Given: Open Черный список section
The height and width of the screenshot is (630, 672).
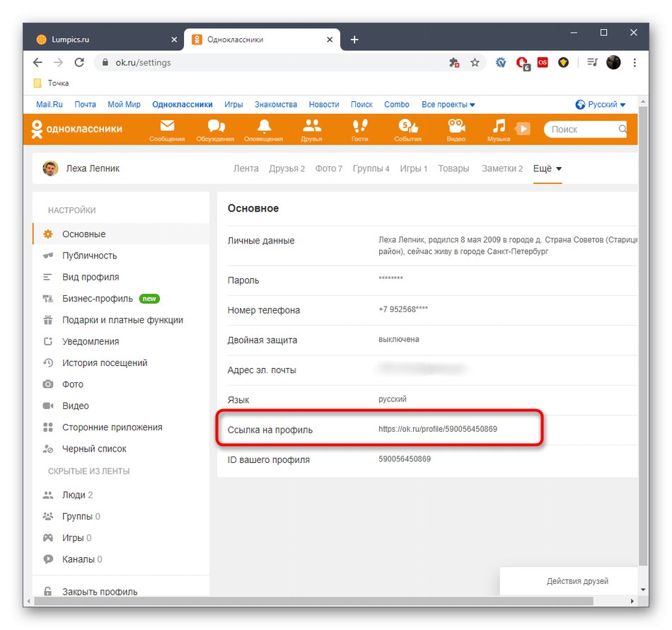Looking at the screenshot, I should 121,449.
